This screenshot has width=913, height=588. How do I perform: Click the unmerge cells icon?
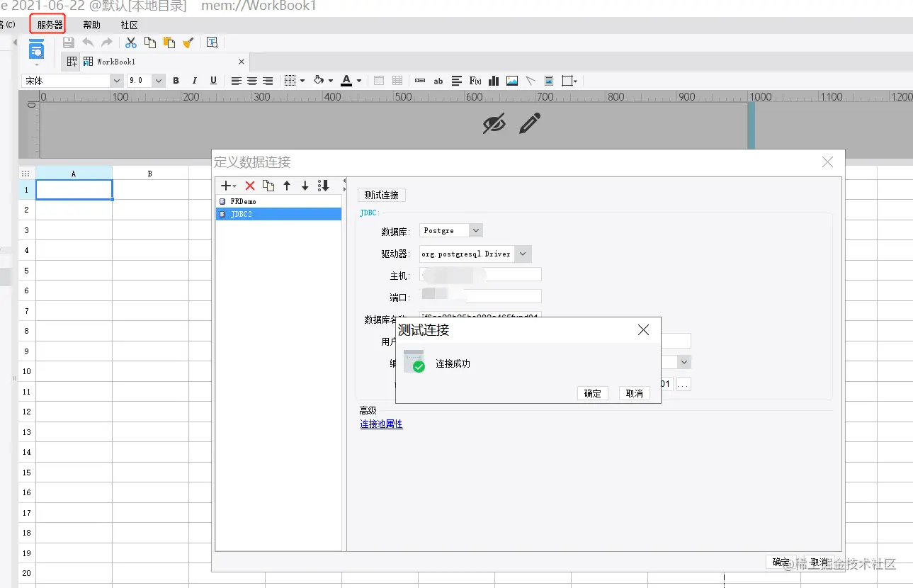point(397,81)
